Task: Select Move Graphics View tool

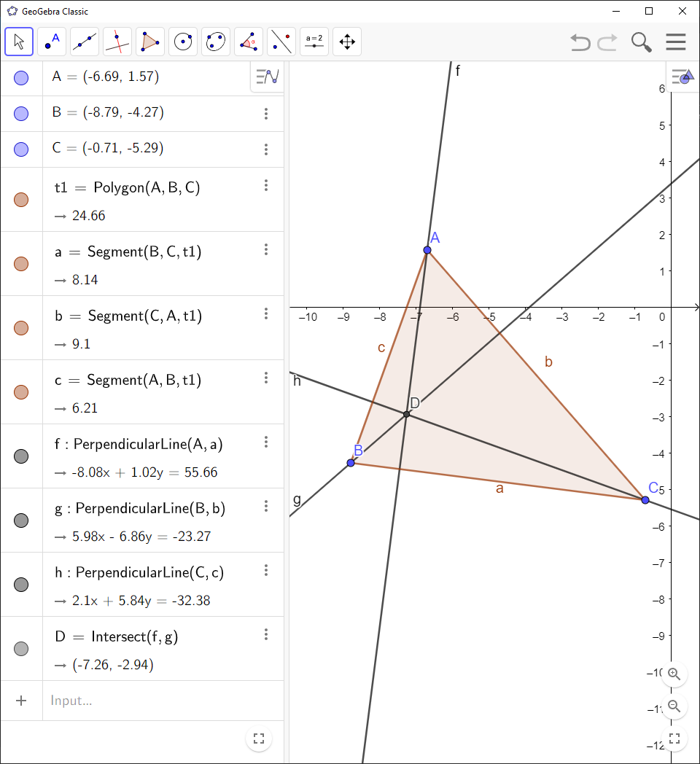Action: [347, 42]
